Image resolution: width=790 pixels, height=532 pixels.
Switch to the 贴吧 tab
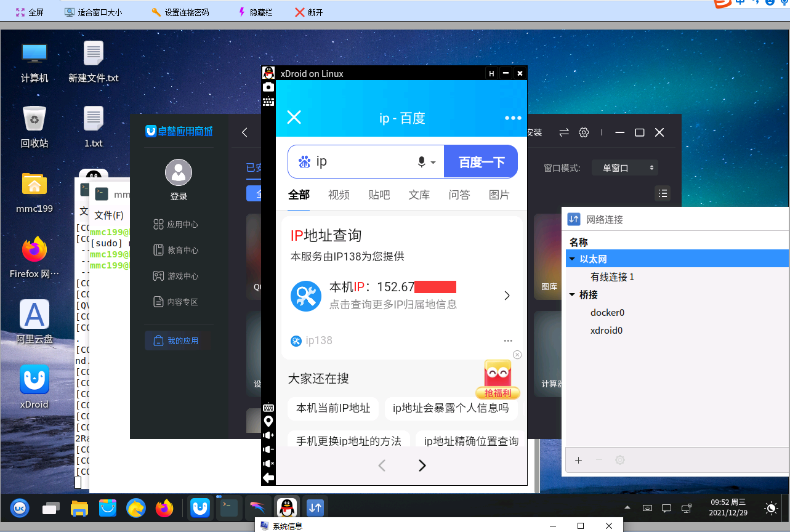(x=379, y=195)
